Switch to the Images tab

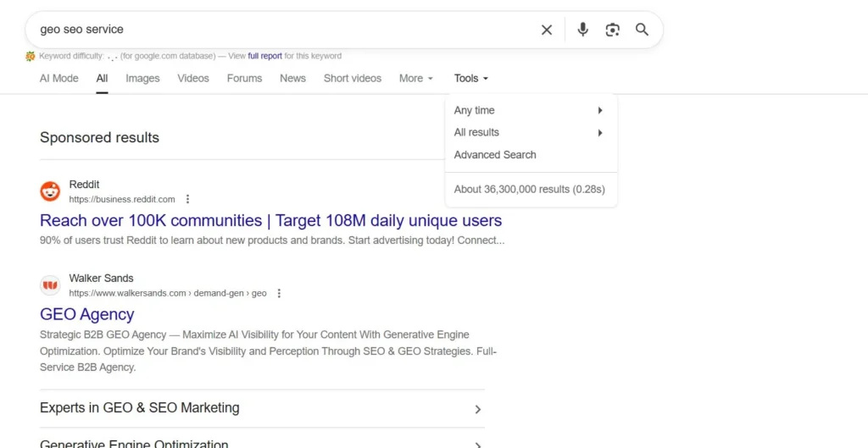tap(142, 78)
